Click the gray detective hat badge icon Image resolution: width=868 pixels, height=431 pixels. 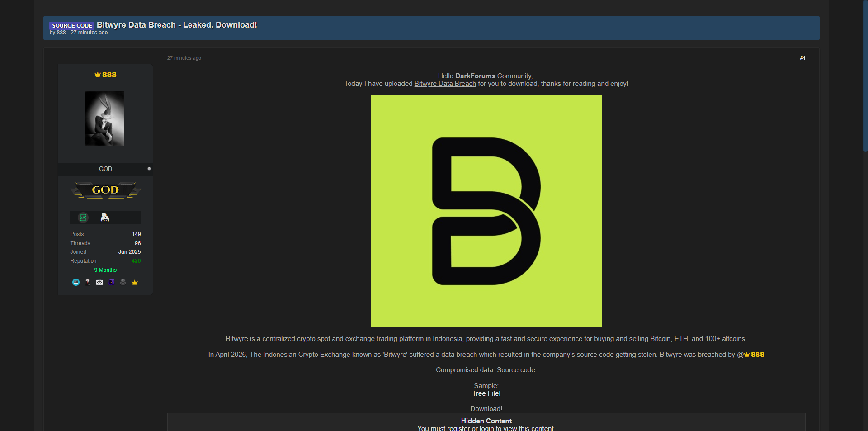pos(123,282)
